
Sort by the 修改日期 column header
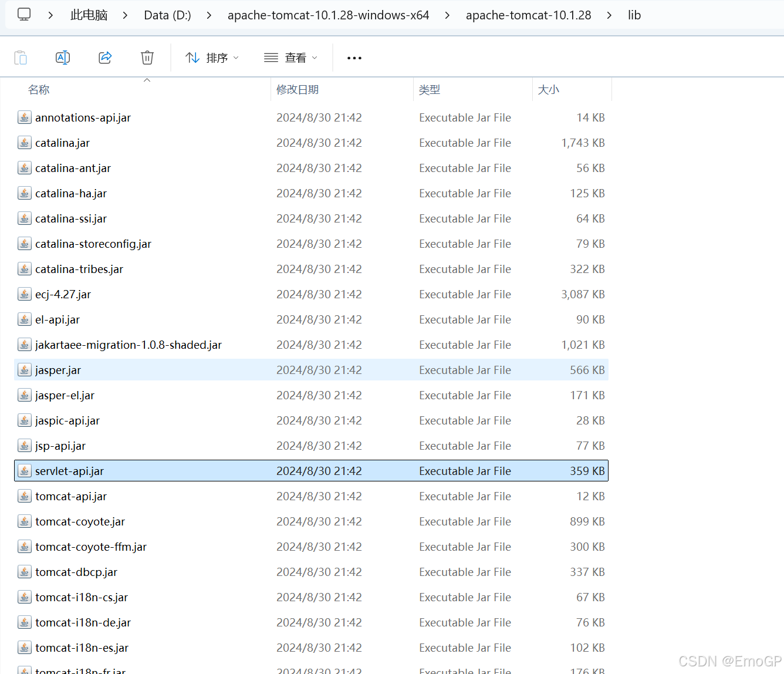click(298, 89)
